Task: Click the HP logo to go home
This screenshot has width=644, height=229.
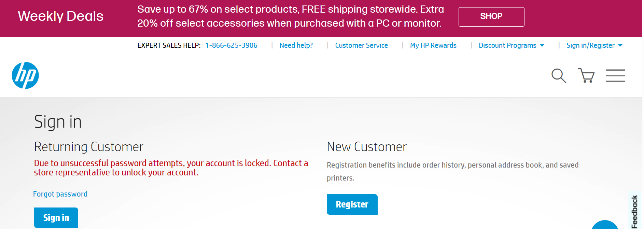Action: (26, 75)
